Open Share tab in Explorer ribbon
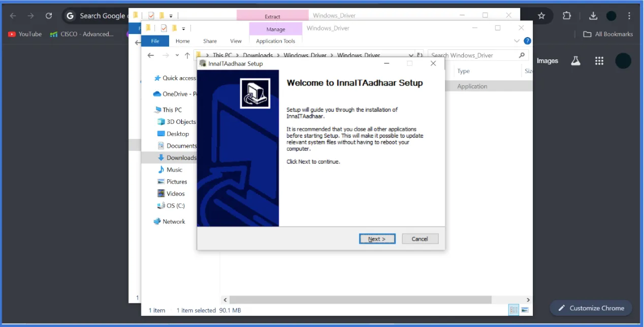Viewport: 644px width, 327px height. click(210, 41)
